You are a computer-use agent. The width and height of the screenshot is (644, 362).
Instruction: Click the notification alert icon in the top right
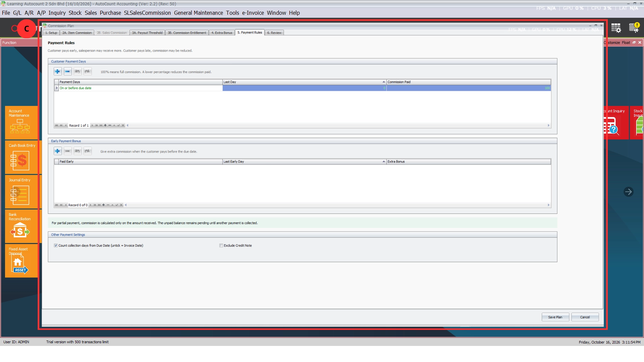point(634,27)
